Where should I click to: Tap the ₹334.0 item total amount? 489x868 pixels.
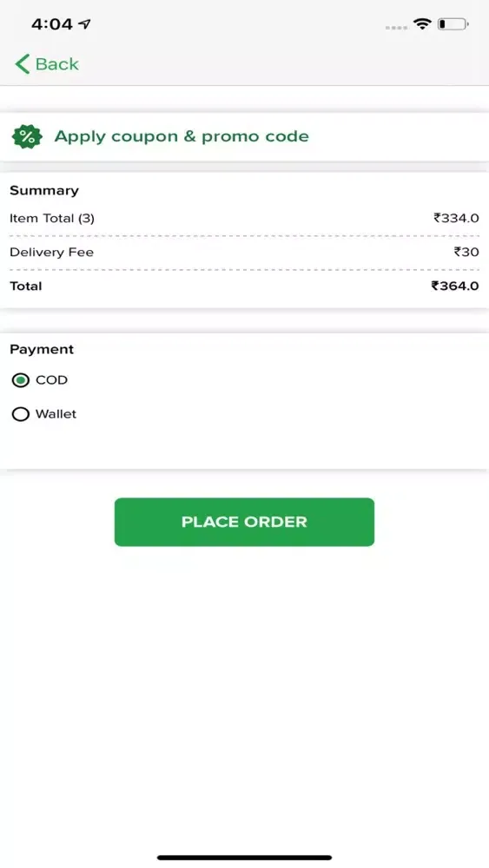pos(456,218)
